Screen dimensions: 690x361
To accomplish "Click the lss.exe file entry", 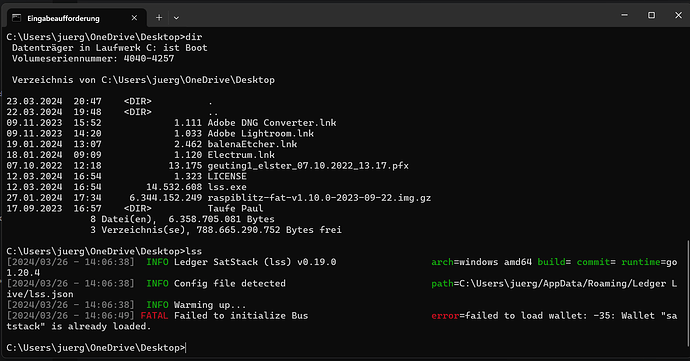I will tap(227, 187).
